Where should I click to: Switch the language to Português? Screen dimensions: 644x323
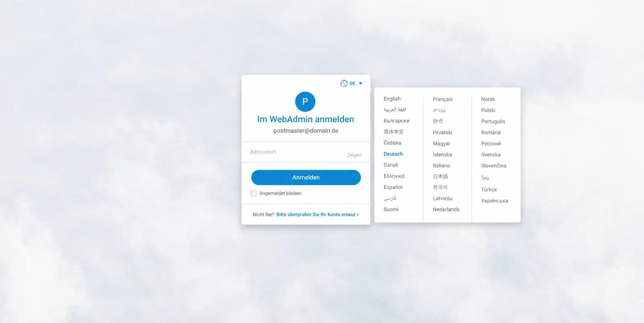tap(493, 121)
